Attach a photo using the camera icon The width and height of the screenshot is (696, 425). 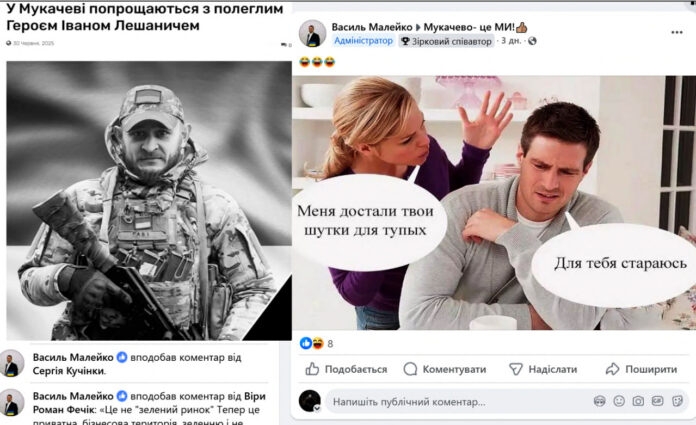pos(638,401)
